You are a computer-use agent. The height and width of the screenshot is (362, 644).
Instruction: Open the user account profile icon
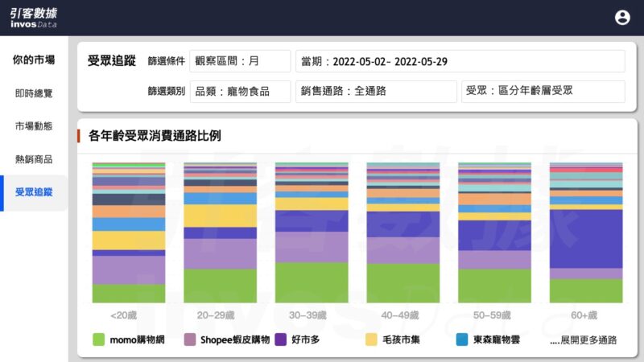pyautogui.click(x=622, y=18)
